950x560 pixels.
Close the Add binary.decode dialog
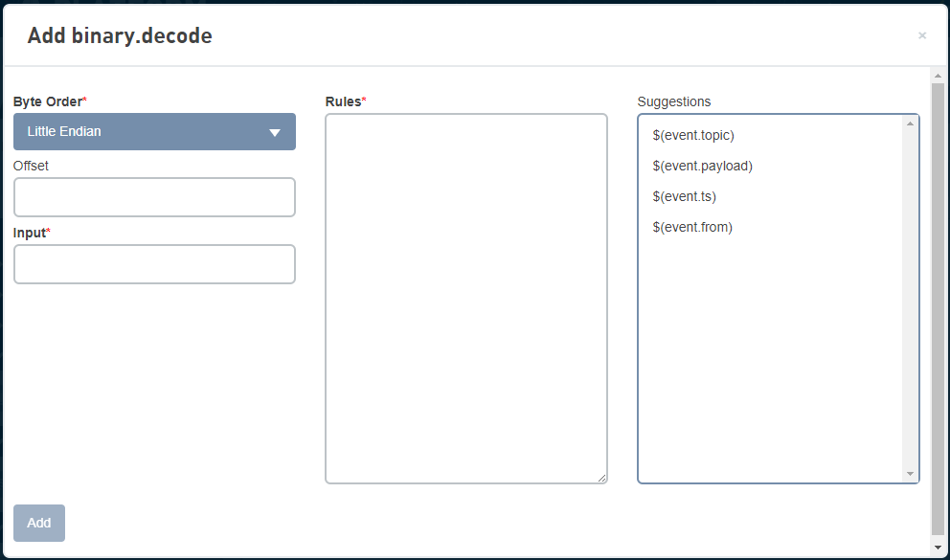click(922, 35)
